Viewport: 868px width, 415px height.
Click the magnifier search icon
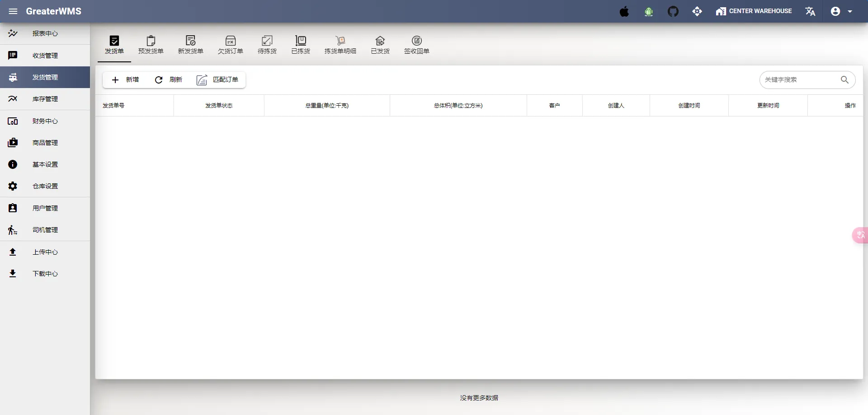tap(844, 80)
